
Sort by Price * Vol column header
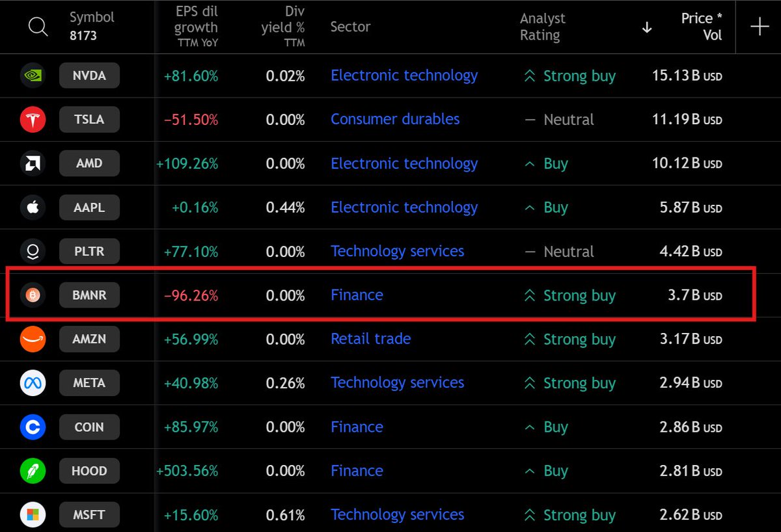(702, 27)
